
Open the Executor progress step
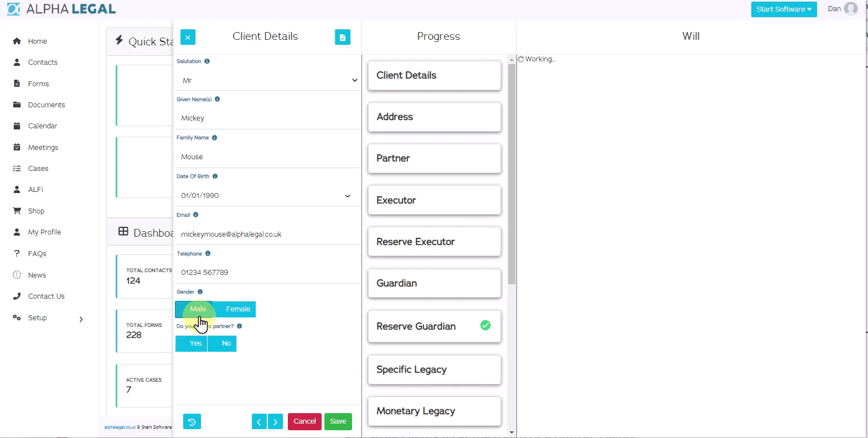coord(434,200)
